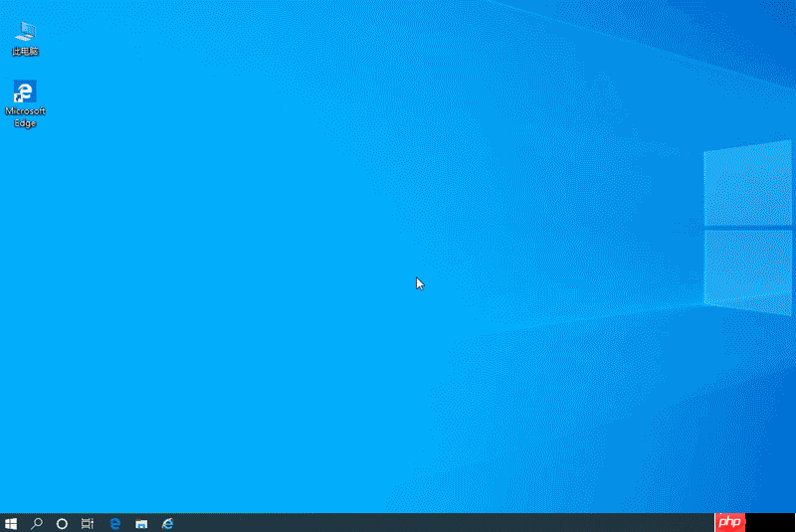Open taskbar search magnifier

37,523
